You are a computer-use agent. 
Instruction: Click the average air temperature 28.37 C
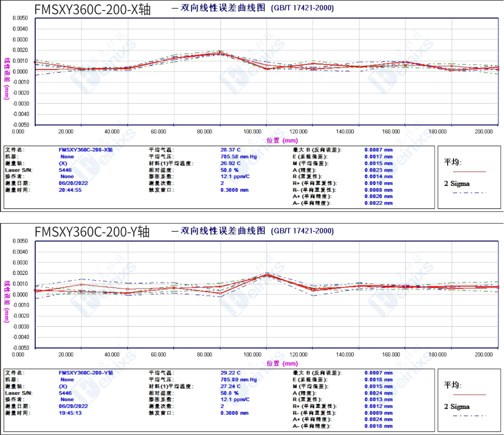click(x=230, y=150)
